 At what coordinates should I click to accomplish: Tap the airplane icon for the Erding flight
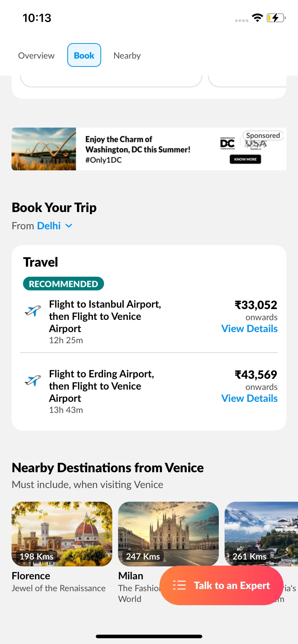pyautogui.click(x=33, y=380)
